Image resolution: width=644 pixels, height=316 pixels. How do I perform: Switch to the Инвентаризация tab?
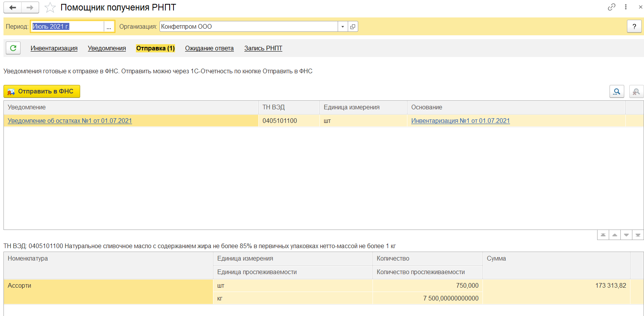[54, 48]
